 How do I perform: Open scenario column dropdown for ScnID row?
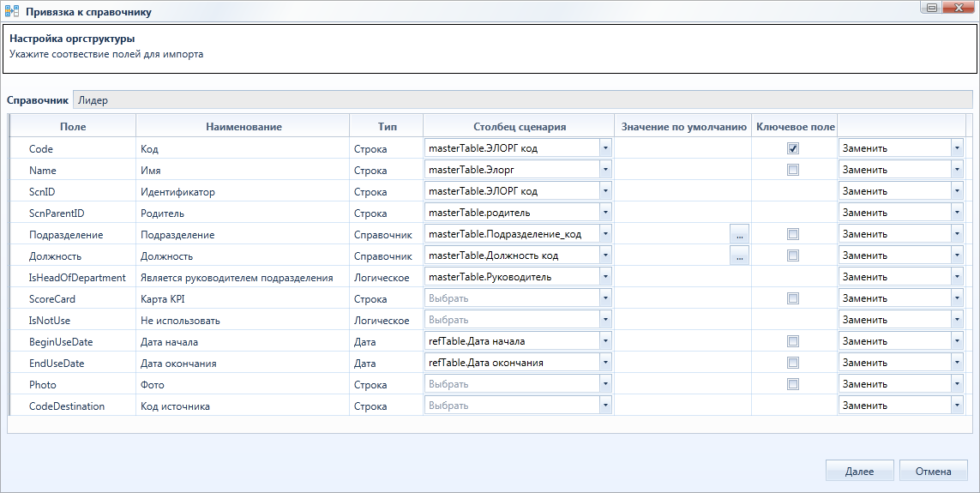pyautogui.click(x=605, y=191)
